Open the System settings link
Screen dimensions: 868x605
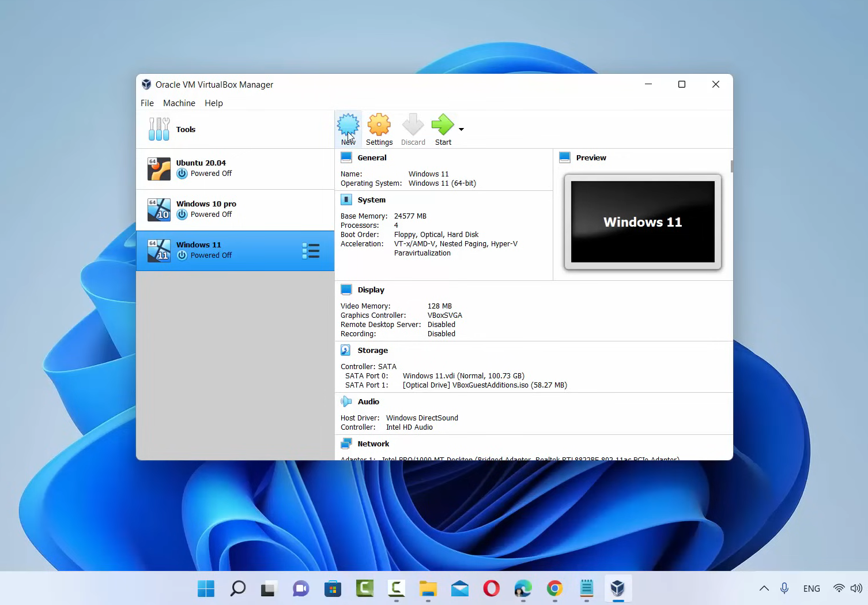click(372, 200)
